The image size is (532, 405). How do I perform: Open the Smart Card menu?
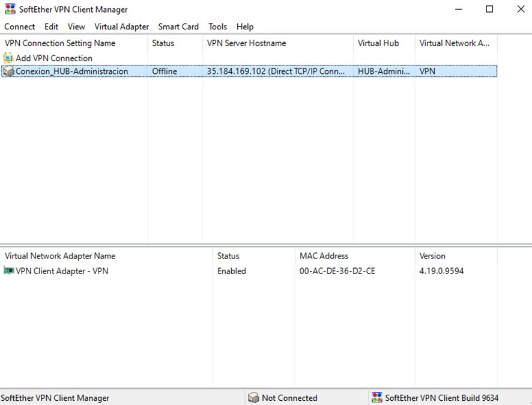(x=178, y=26)
